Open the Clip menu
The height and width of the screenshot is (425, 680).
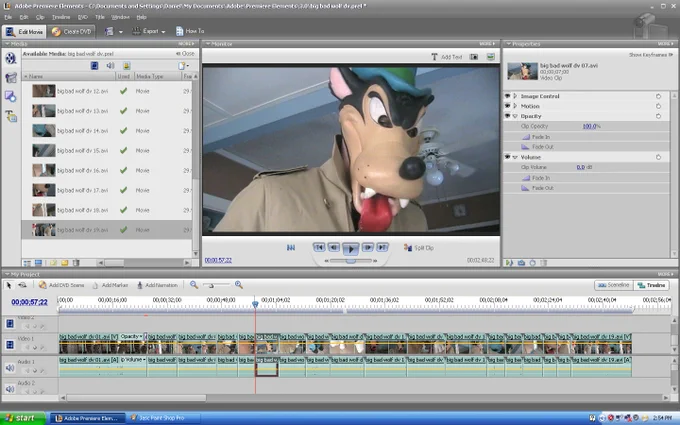click(40, 17)
